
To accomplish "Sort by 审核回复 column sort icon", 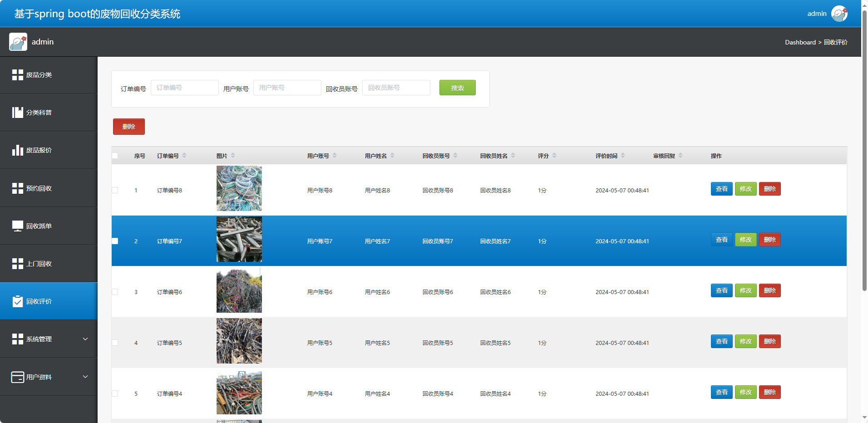I will tap(681, 156).
